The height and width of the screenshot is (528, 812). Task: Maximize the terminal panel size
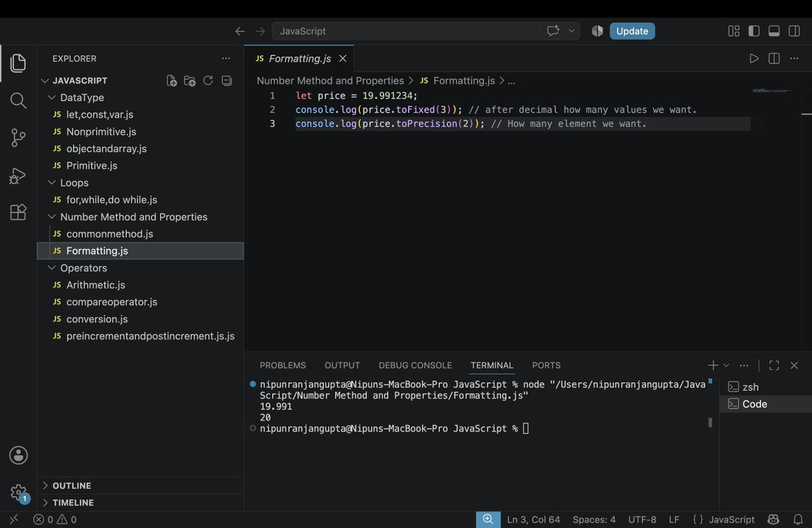point(774,365)
